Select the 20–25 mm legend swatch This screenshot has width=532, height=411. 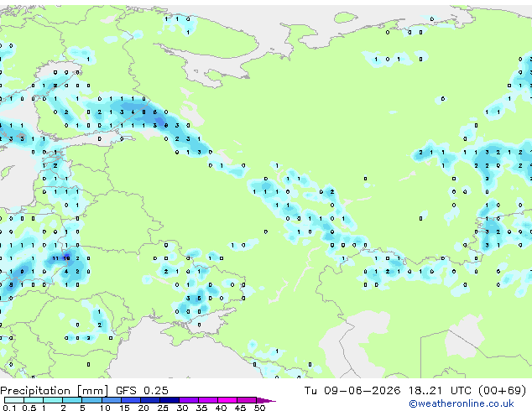pyautogui.click(x=150, y=400)
